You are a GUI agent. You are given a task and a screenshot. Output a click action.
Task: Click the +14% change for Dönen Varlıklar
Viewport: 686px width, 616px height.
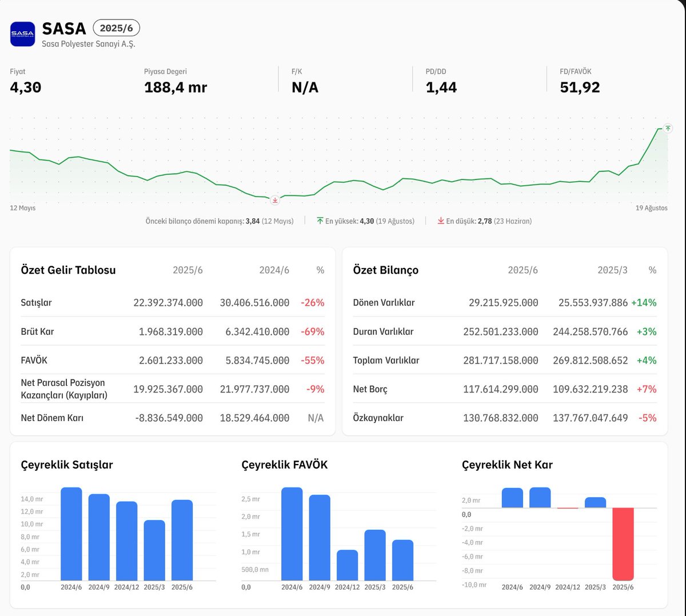pyautogui.click(x=644, y=303)
